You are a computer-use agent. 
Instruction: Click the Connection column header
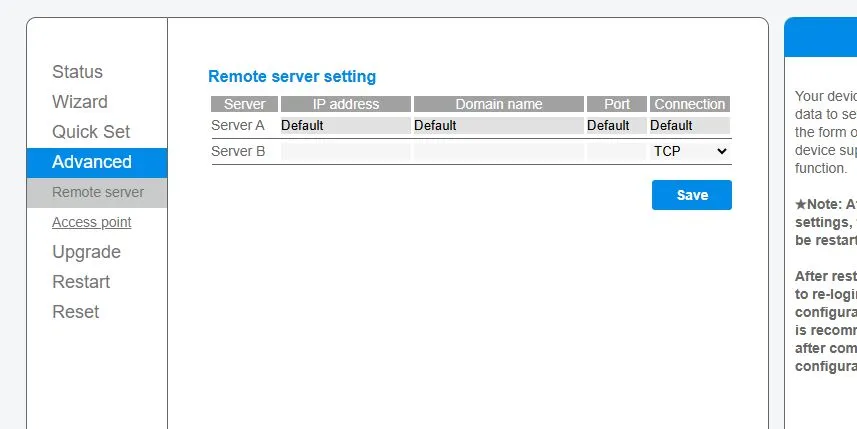click(690, 104)
